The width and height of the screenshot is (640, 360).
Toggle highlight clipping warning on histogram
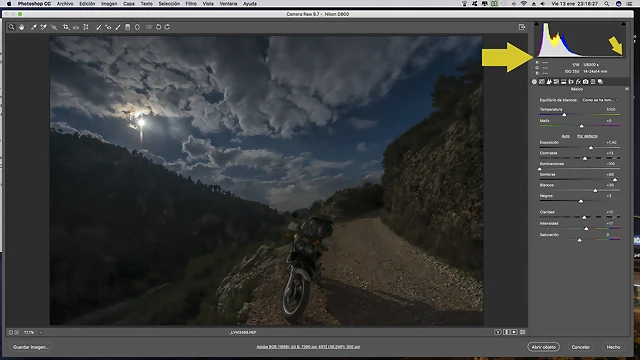623,24
